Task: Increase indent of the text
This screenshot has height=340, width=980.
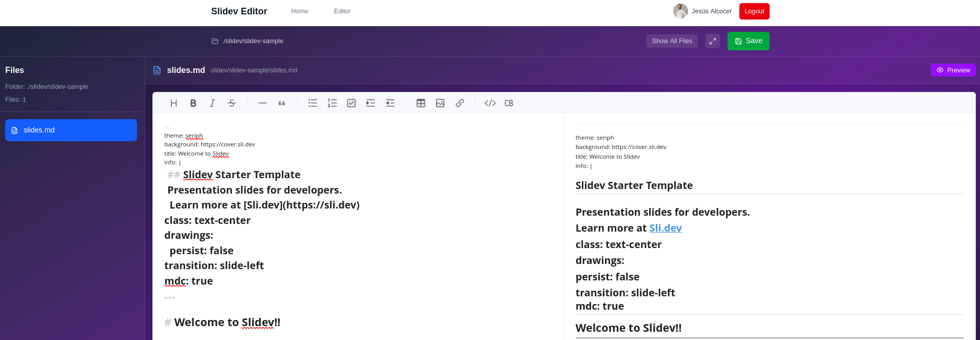Action: point(370,103)
